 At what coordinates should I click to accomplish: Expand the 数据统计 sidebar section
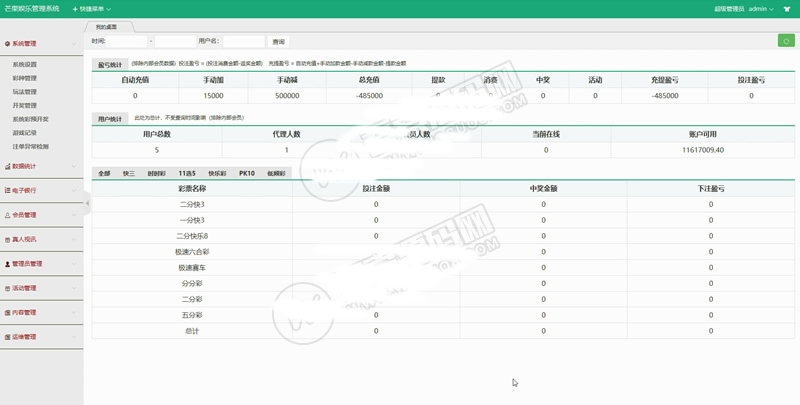click(x=40, y=166)
